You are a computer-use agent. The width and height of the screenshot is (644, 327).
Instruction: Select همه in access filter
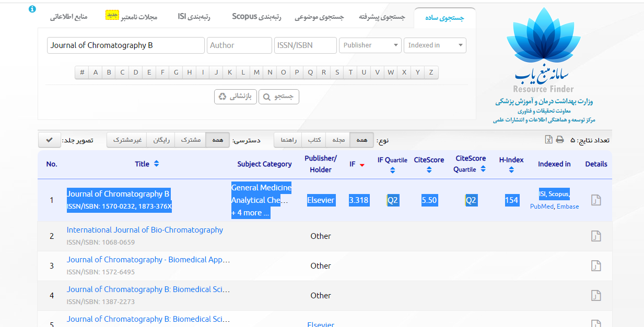217,140
